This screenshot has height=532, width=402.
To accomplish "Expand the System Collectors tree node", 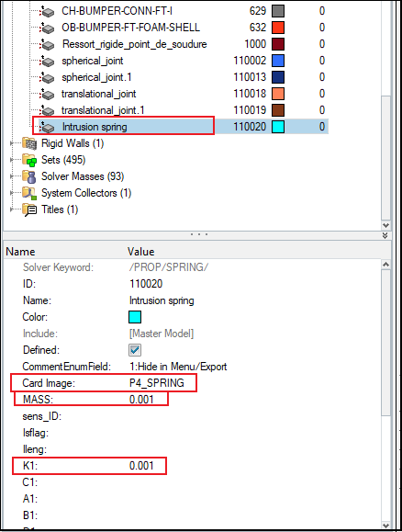I will (12, 193).
